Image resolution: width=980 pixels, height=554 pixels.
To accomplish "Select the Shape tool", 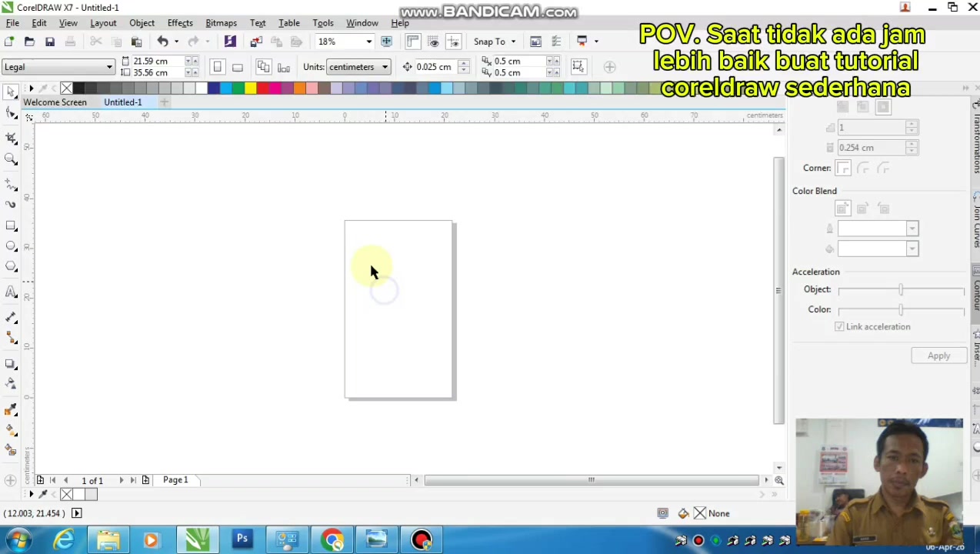I will pos(11,114).
